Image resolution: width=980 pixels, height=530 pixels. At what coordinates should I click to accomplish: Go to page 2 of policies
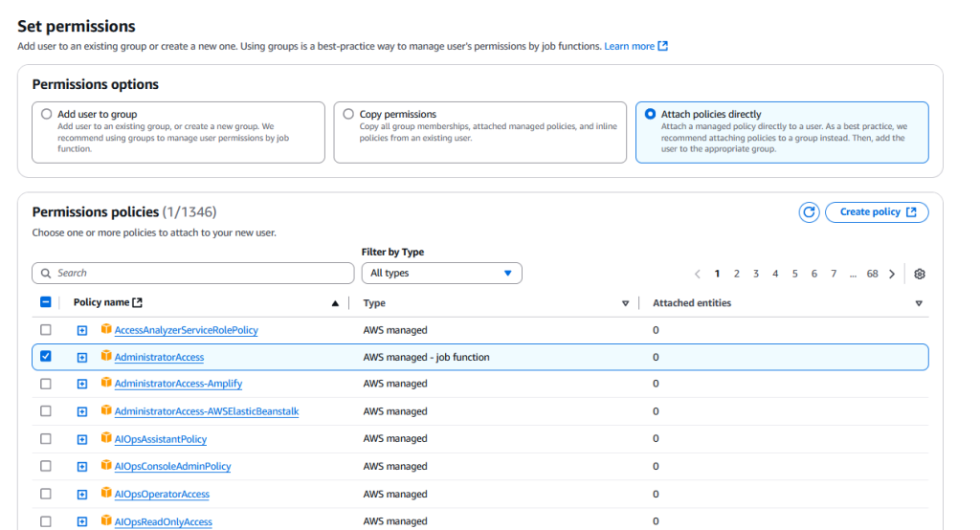(737, 274)
